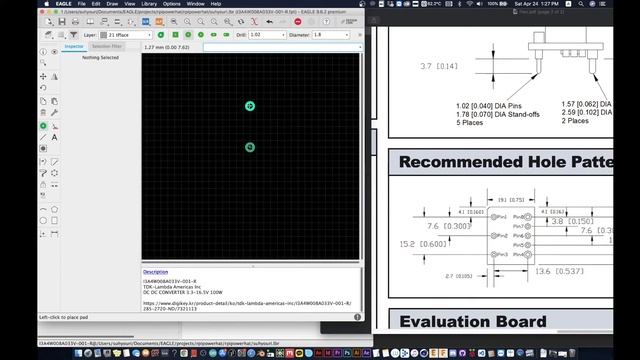Click the upper pad on the canvas
This screenshot has height=360, width=640.
[250, 106]
